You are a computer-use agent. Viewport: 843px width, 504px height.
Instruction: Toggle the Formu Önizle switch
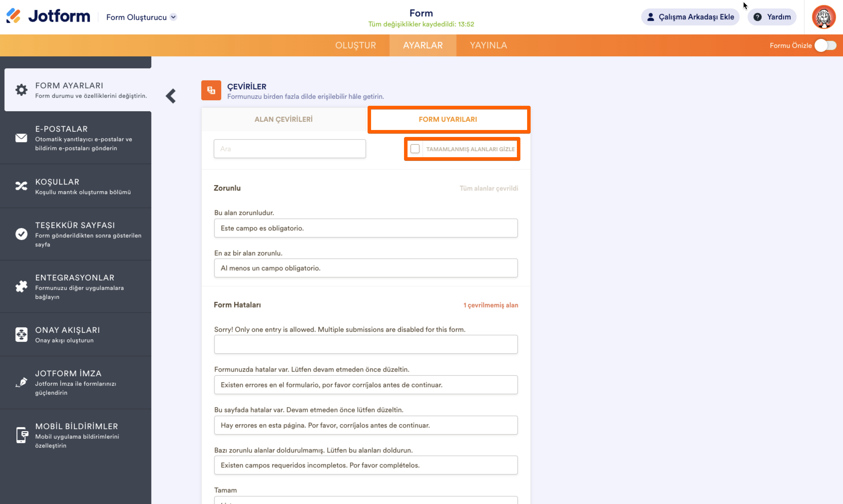[x=826, y=45]
